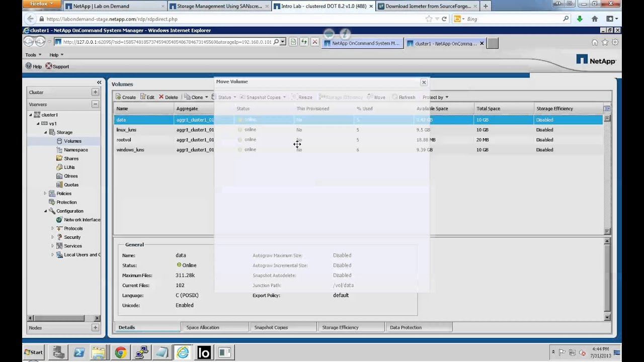Click the Windows Start button

coord(34,352)
